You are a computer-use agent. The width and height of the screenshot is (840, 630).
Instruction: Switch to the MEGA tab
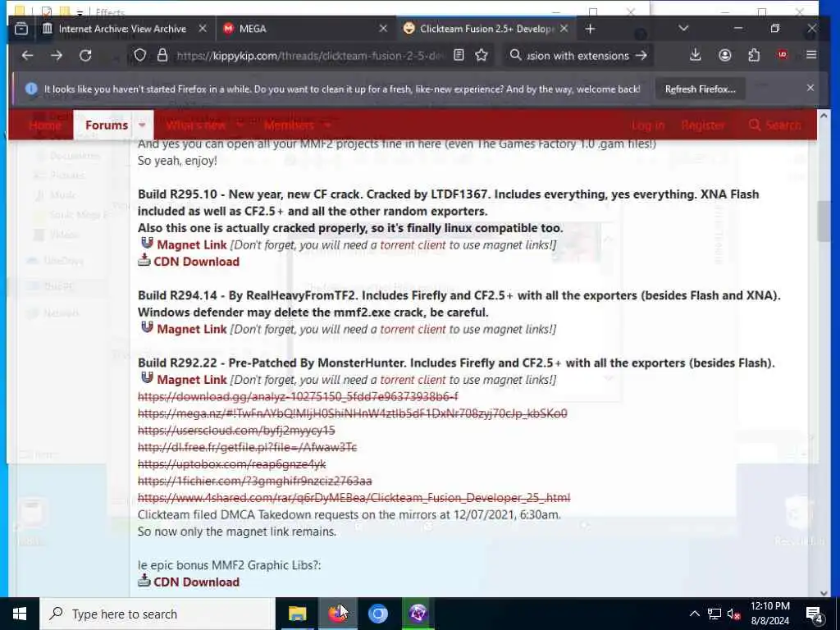[305, 29]
